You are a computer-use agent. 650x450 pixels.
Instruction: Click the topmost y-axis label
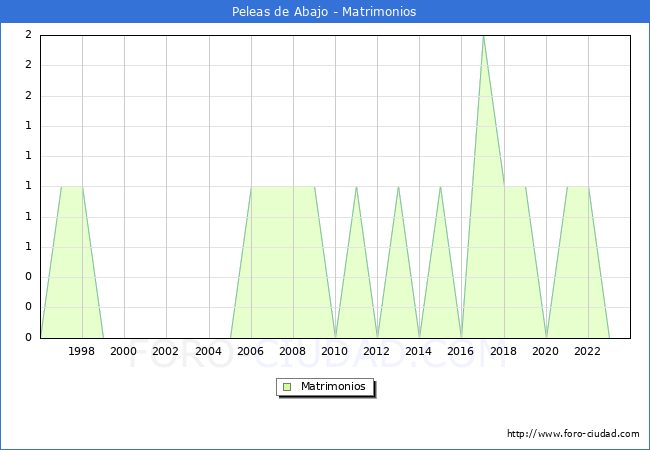click(28, 35)
